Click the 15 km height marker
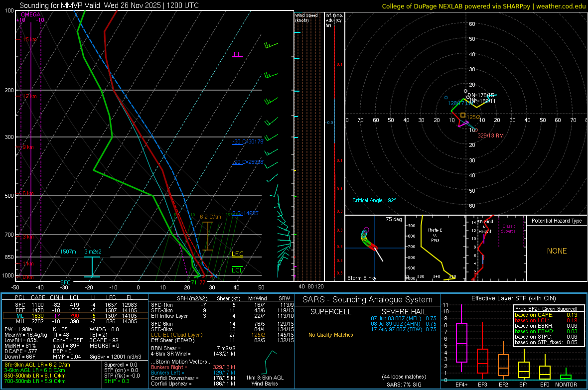This screenshot has height=390, width=588. tap(29, 39)
